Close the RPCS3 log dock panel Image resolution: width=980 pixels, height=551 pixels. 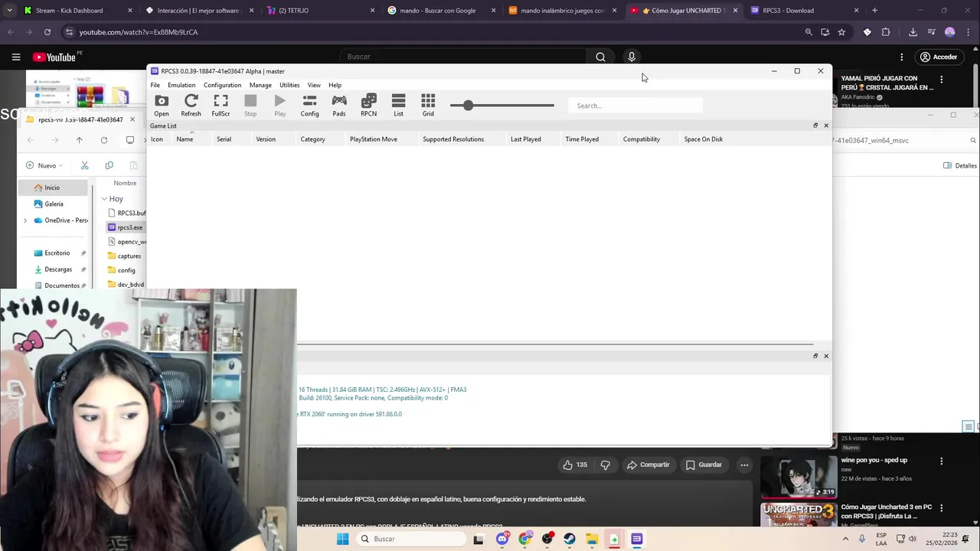pyautogui.click(x=826, y=356)
